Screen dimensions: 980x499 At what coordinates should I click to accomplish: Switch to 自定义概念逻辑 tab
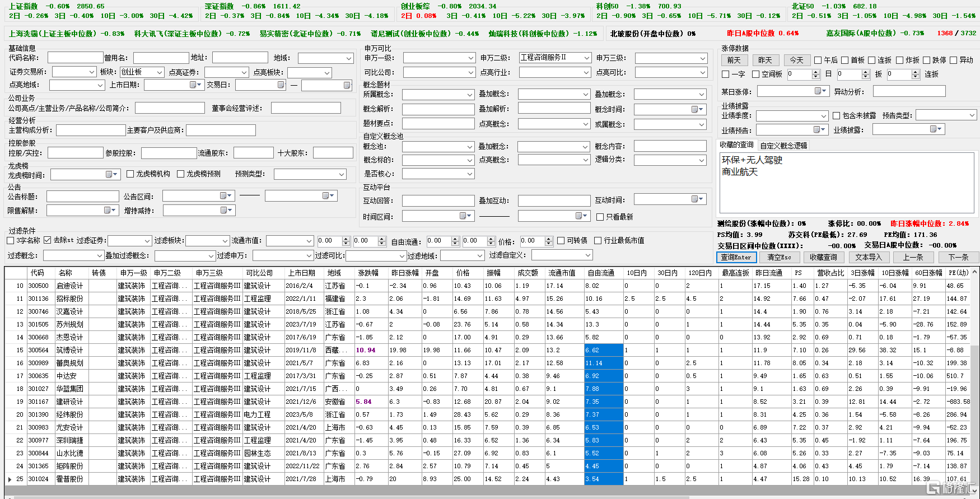[783, 146]
